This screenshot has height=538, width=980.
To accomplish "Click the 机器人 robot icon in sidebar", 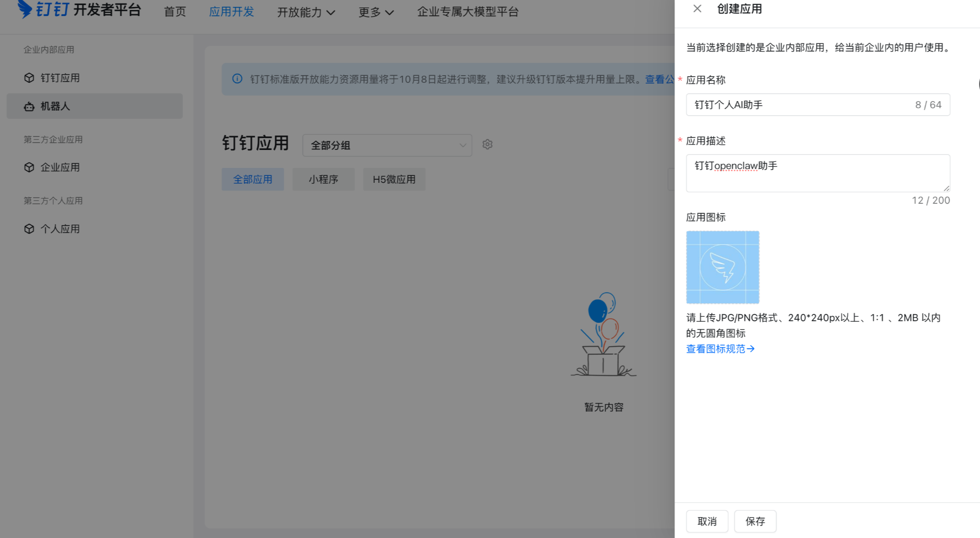I will (29, 107).
